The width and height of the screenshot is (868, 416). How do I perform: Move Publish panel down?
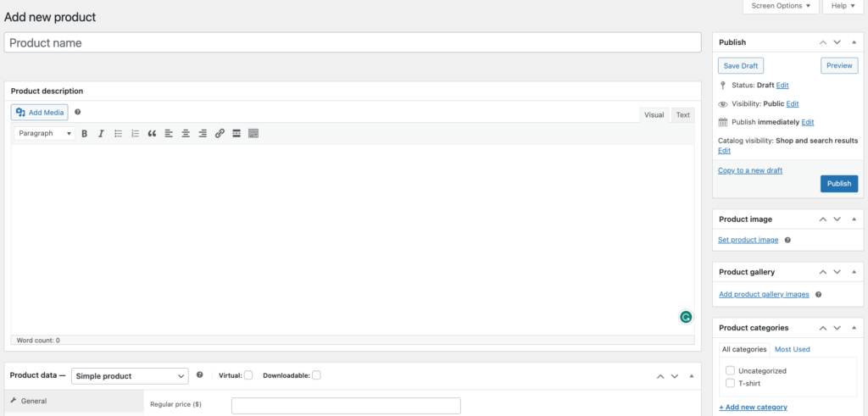(x=837, y=42)
